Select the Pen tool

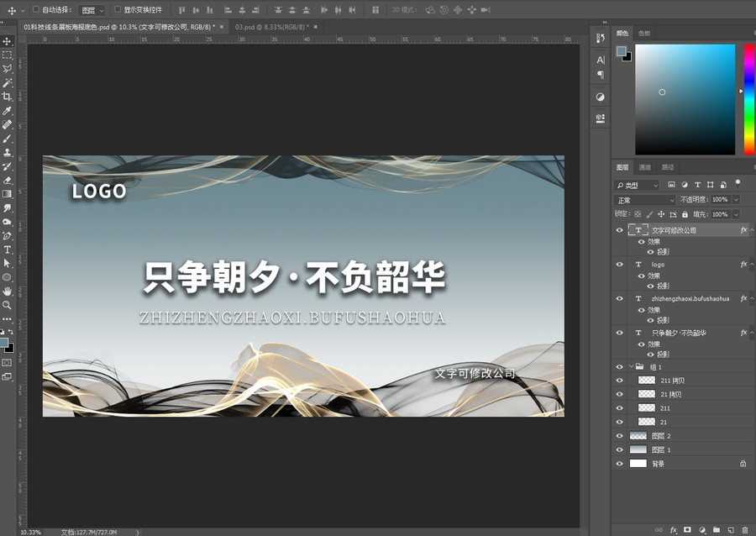click(8, 236)
